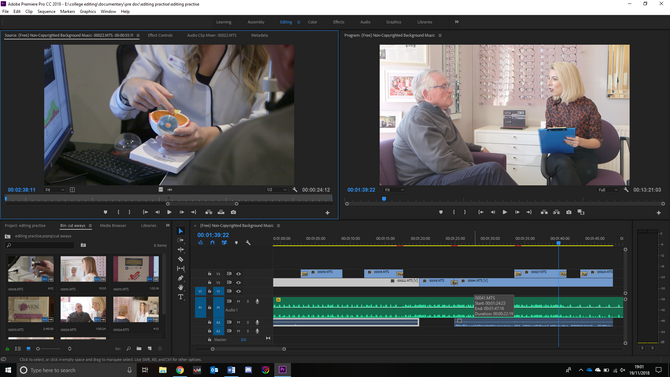
Task: Open Program monitor Fit zoom dropdown
Action: click(394, 190)
